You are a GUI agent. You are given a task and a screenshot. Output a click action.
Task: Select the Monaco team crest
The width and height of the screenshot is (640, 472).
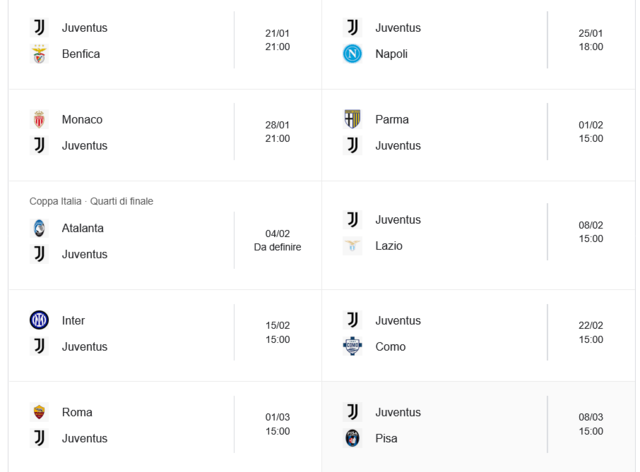tap(39, 119)
